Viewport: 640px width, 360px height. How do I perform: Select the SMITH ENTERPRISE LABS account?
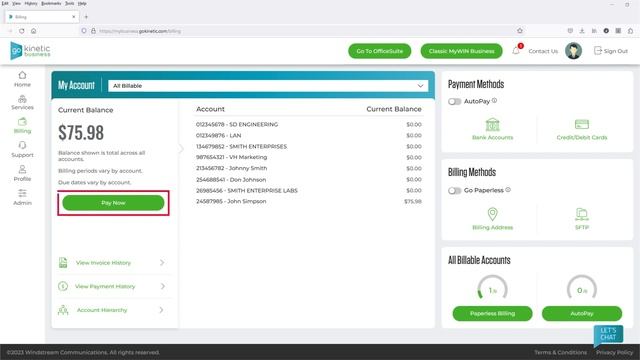[309, 191]
